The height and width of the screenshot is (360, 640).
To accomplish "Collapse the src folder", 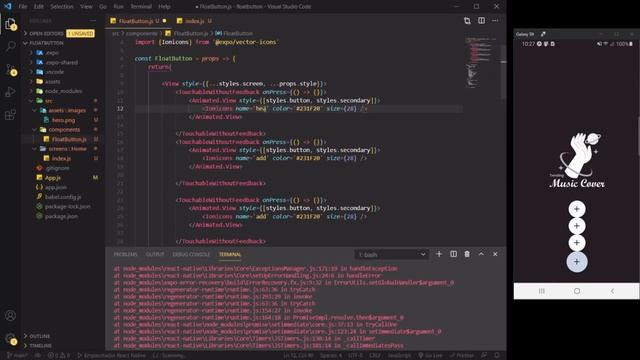I will point(49,101).
